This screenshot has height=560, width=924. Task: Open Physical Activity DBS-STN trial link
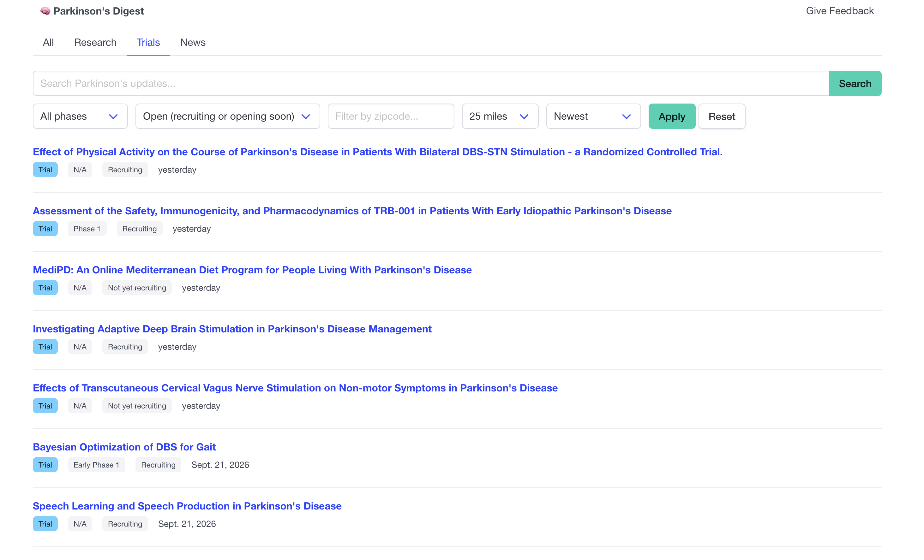coord(378,152)
